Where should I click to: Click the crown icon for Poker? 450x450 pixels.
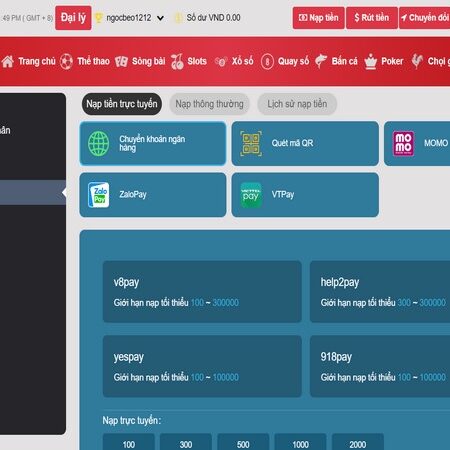tap(371, 61)
